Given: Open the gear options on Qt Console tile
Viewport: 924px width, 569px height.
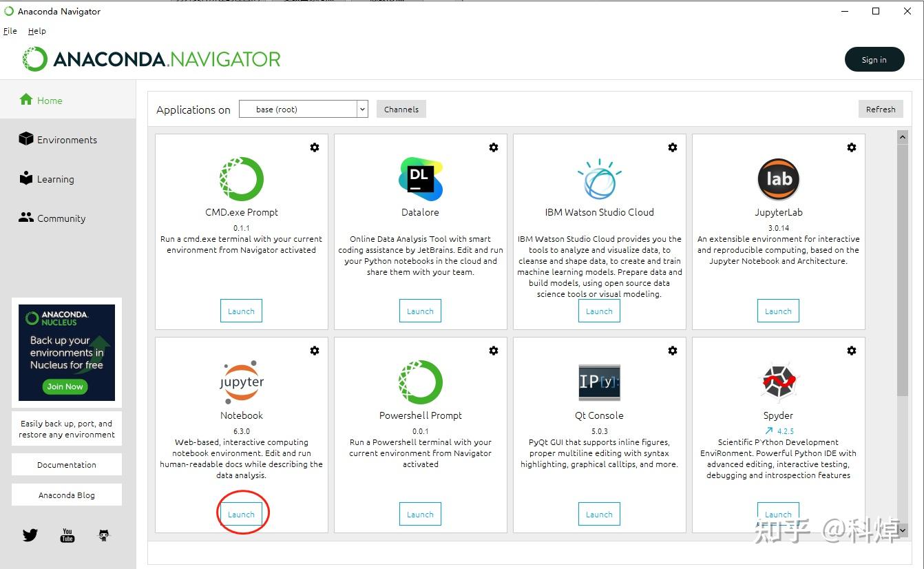Looking at the screenshot, I should [x=673, y=351].
